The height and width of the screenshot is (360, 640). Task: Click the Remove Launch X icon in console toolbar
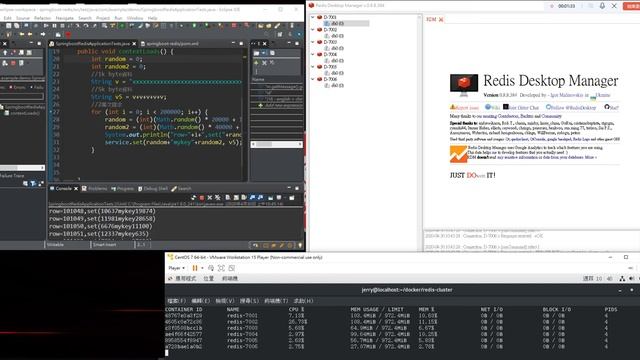(210, 198)
